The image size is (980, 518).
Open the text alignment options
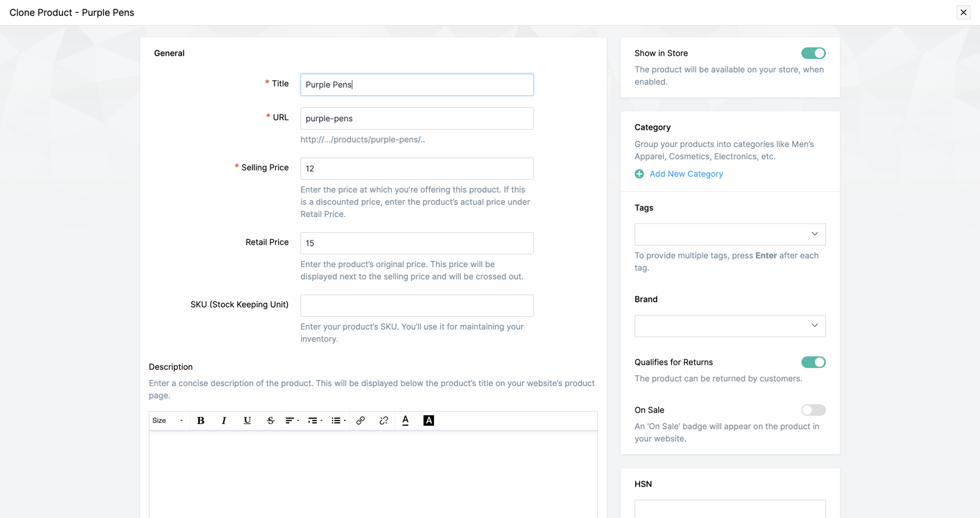(x=292, y=421)
